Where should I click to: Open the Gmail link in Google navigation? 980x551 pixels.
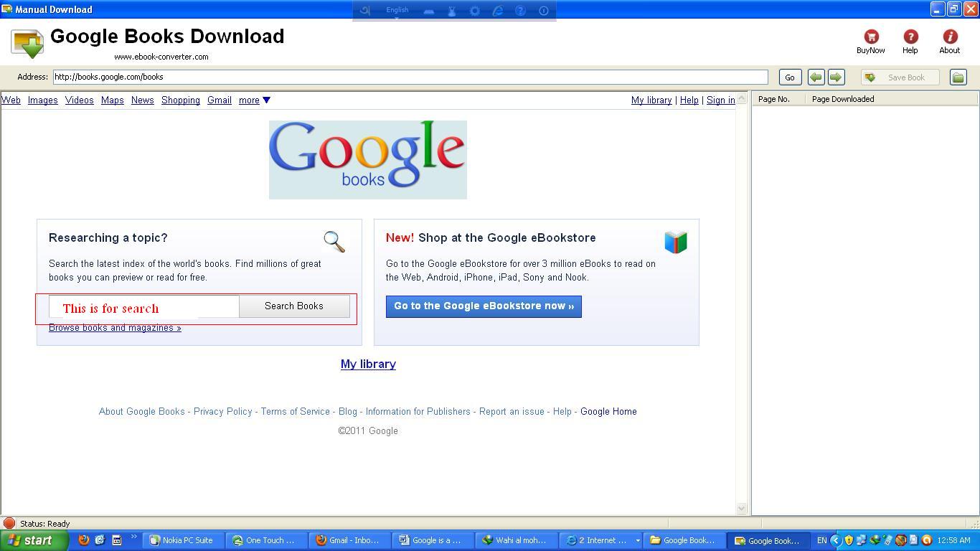pyautogui.click(x=219, y=100)
